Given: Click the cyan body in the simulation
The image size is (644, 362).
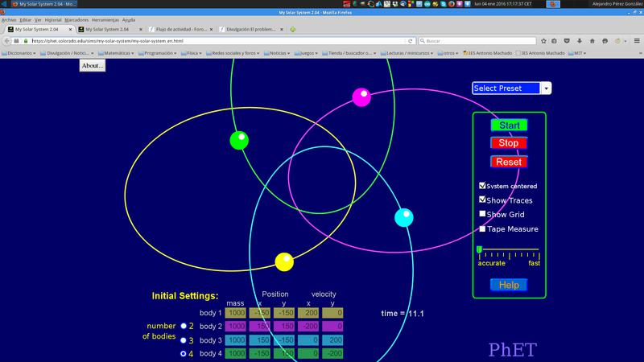Looking at the screenshot, I should pyautogui.click(x=404, y=217).
